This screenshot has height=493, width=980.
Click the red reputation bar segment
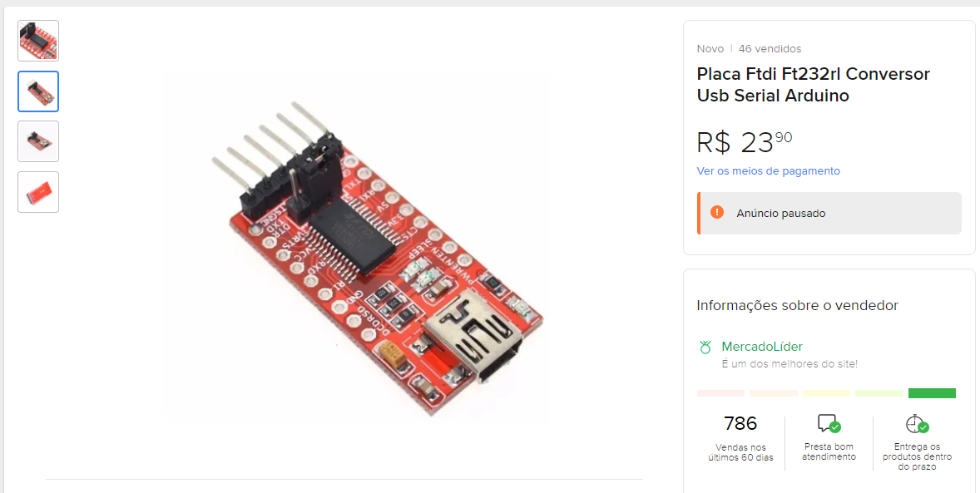(720, 393)
